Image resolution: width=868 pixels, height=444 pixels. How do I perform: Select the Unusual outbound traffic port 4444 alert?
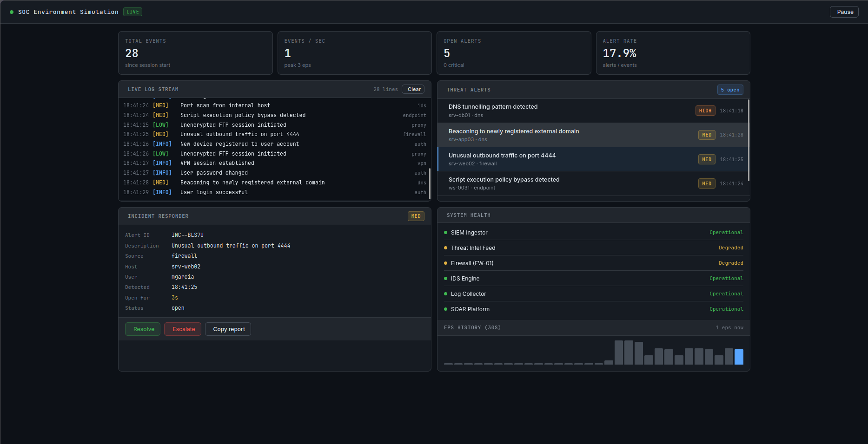pyautogui.click(x=592, y=159)
